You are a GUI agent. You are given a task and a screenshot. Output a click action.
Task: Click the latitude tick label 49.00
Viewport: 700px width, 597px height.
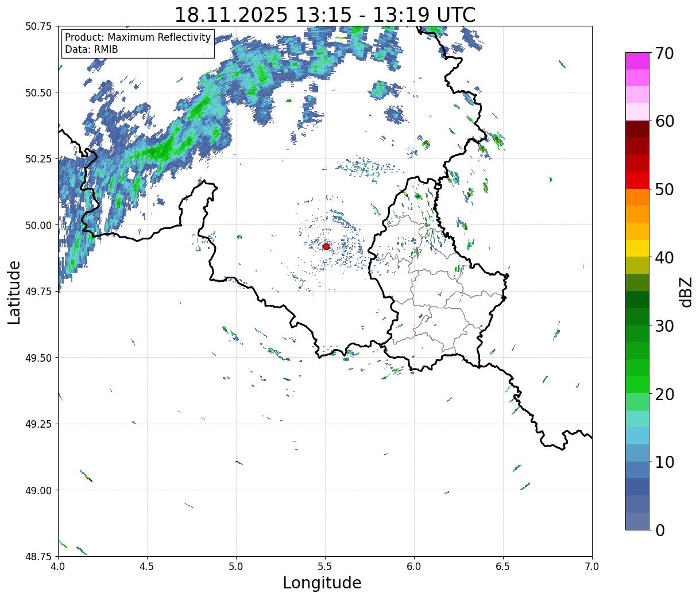click(38, 490)
